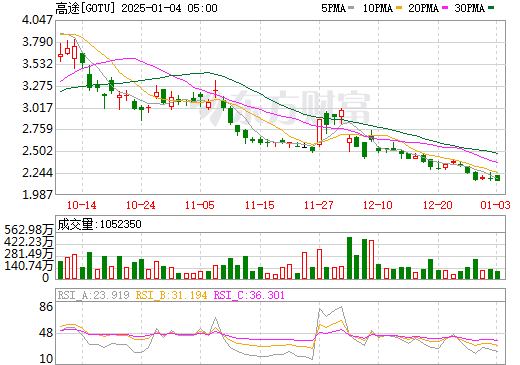The image size is (520, 365).
Task: Click the volume axis value 140.74万
Action: click(29, 266)
